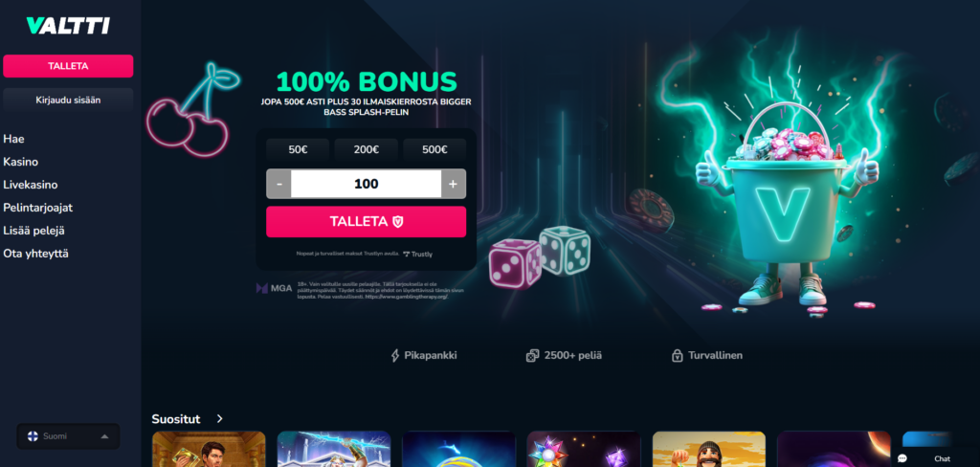Select the 500€ deposit amount
The width and height of the screenshot is (980, 467).
pyautogui.click(x=434, y=150)
